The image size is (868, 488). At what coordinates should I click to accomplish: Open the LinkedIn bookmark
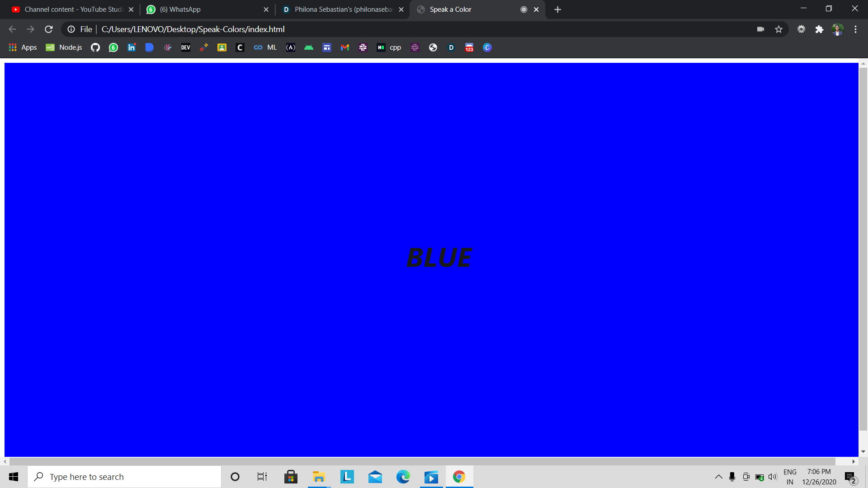(x=132, y=47)
